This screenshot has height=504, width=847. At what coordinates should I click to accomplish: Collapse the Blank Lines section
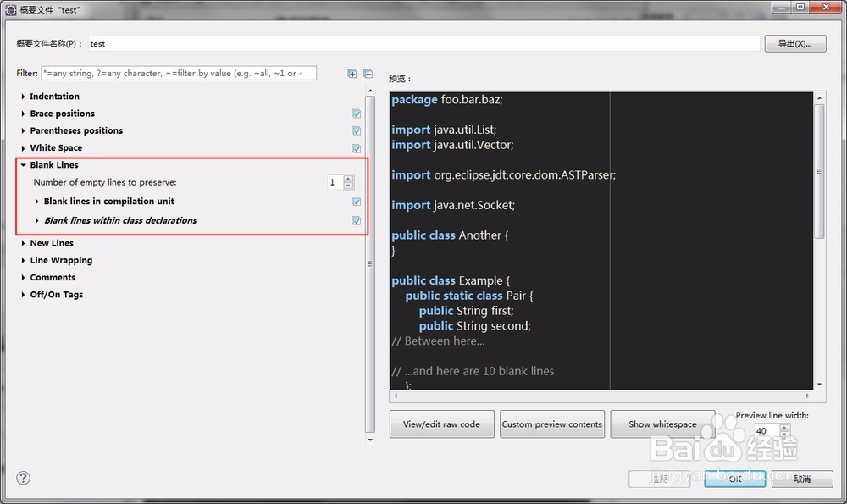click(23, 165)
